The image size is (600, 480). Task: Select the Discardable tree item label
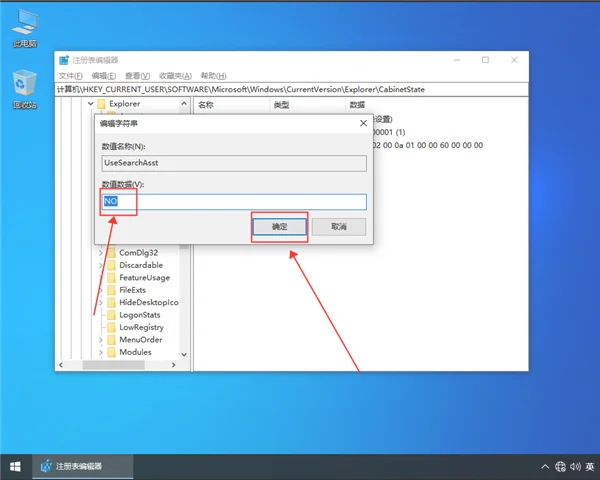point(141,265)
